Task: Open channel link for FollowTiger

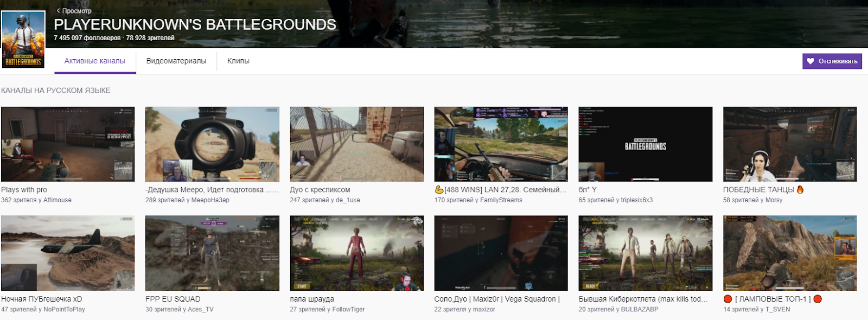Action: click(x=348, y=310)
